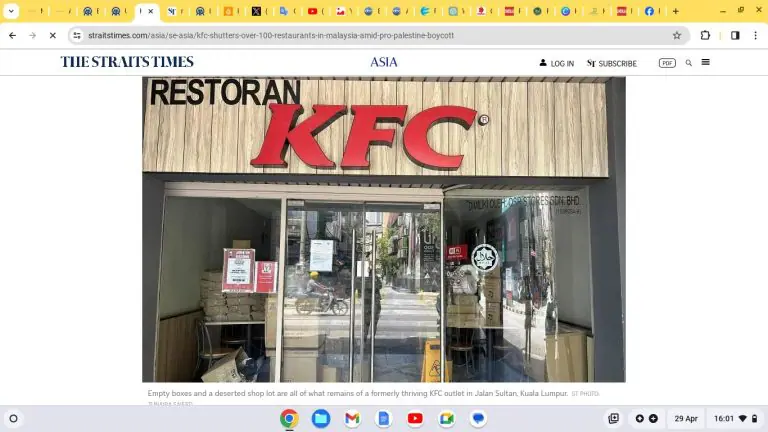This screenshot has height=432, width=768.
Task: Switch to the Google Translate tab
Action: click(284, 11)
